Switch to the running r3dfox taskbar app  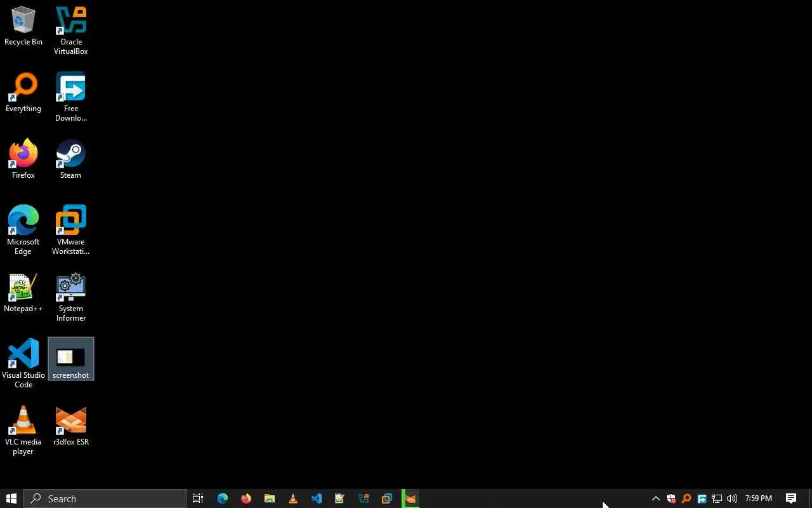point(410,498)
